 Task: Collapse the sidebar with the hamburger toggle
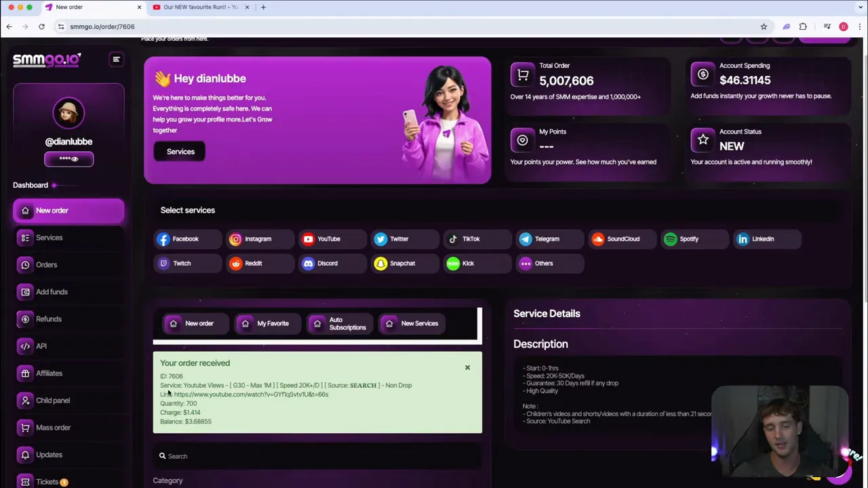coord(116,60)
